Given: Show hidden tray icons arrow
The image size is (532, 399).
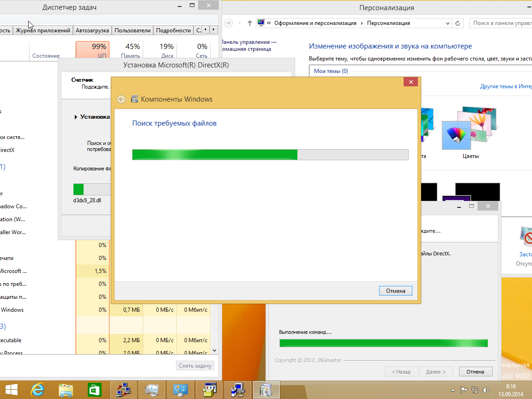Looking at the screenshot, I should (x=453, y=390).
